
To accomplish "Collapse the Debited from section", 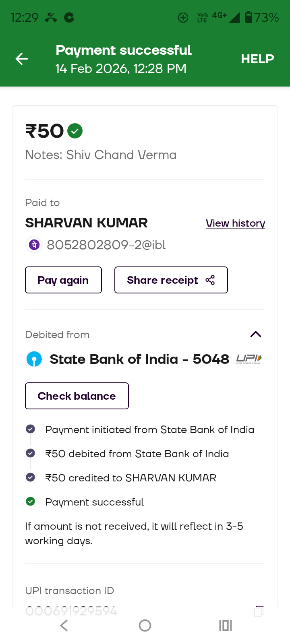I will point(256,334).
